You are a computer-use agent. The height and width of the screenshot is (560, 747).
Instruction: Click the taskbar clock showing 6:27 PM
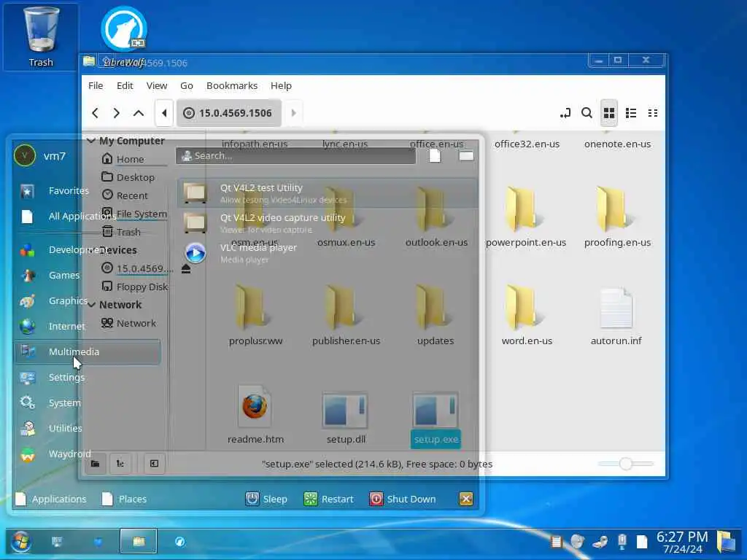(x=682, y=542)
